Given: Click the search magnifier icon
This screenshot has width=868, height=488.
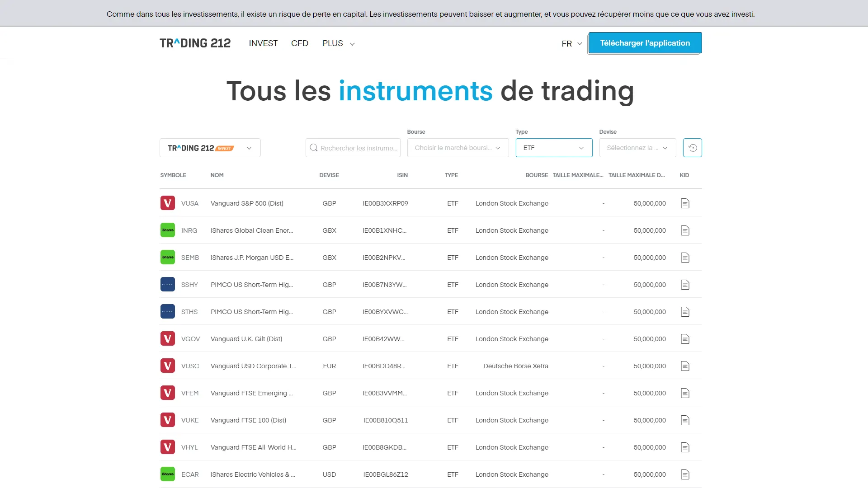Looking at the screenshot, I should pyautogui.click(x=314, y=148).
